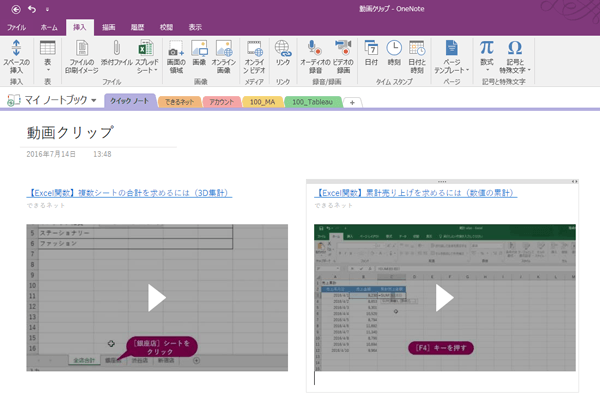Viewport: 600px width, 400px height.
Task: Add a new section with plus tab
Action: (352, 103)
